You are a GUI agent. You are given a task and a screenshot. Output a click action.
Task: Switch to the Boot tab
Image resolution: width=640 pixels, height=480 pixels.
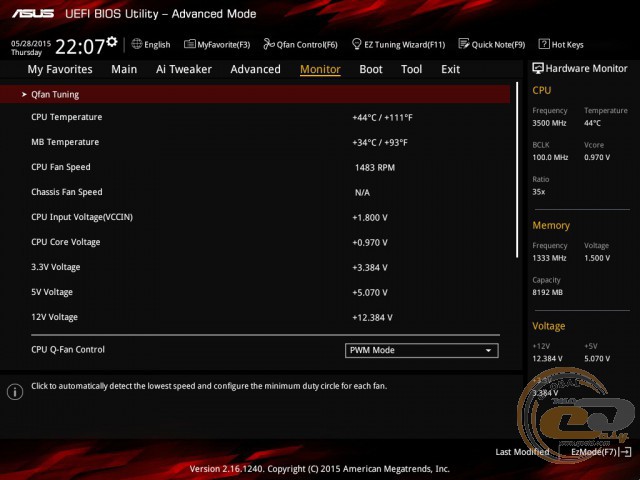tap(371, 69)
